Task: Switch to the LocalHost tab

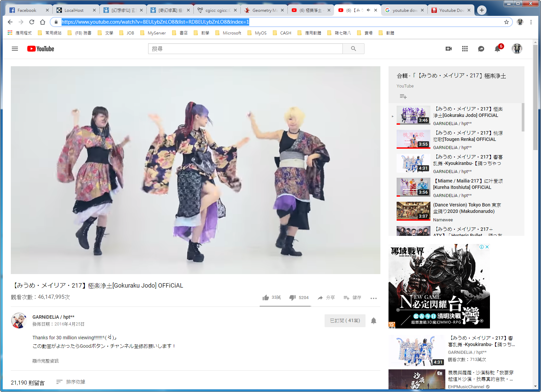Action: pyautogui.click(x=74, y=10)
